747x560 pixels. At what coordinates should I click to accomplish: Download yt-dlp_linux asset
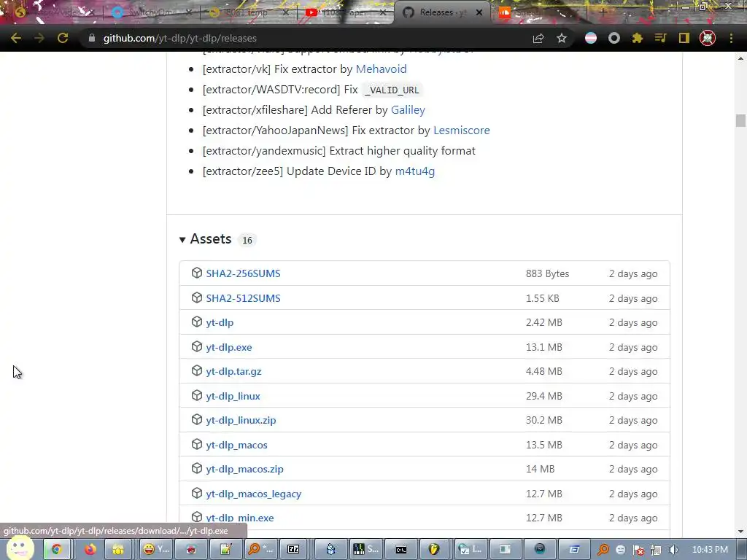coord(233,396)
